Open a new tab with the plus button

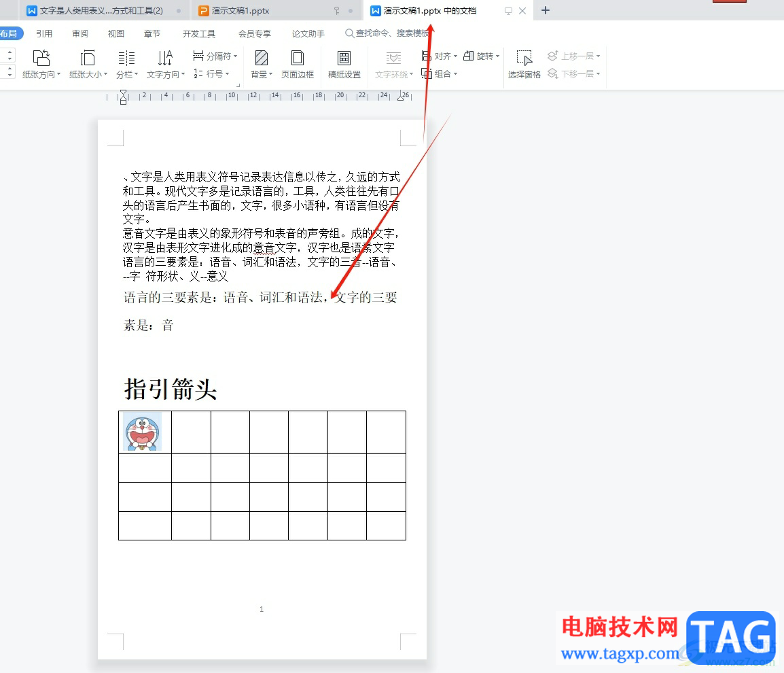[546, 10]
